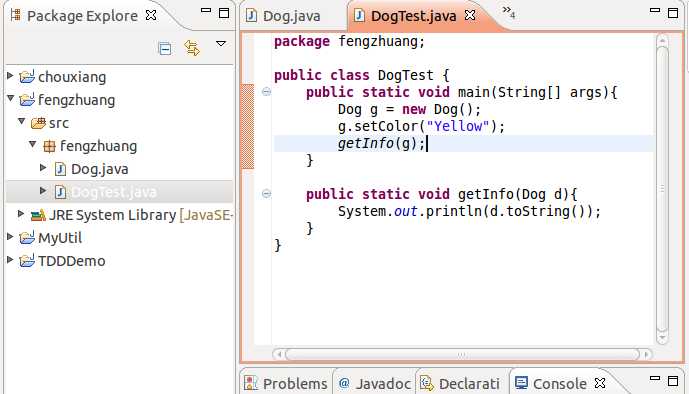Select MyUtil project label
The height and width of the screenshot is (394, 689).
(60, 238)
